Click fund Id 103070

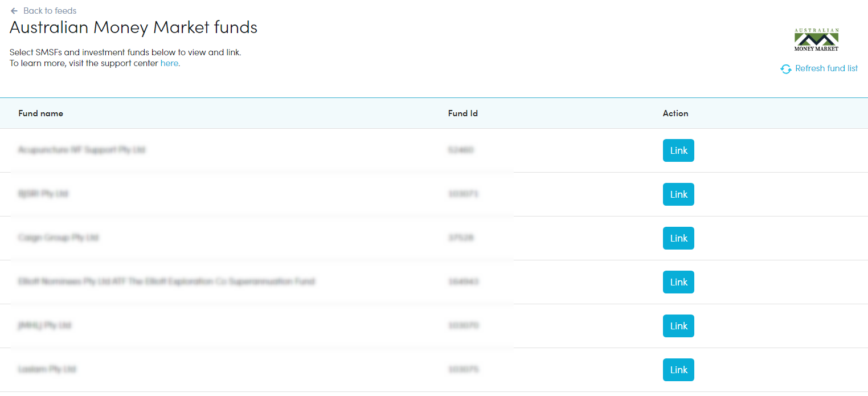coord(463,325)
